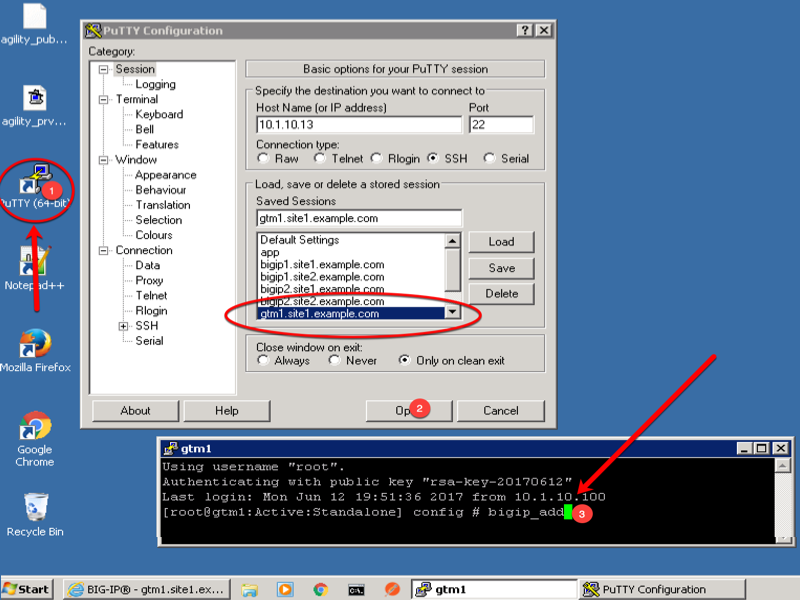
Task: Switch to the gtm1 taskbar item
Action: click(494, 589)
